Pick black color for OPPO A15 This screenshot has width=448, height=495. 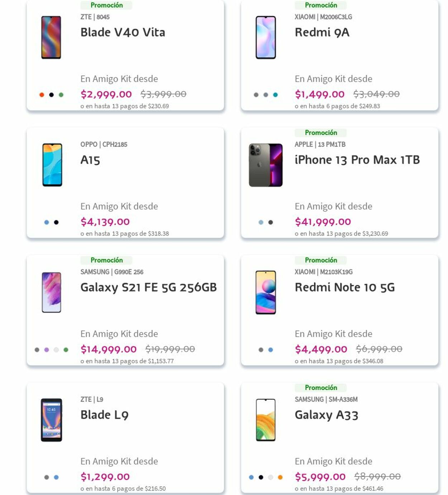click(x=56, y=222)
